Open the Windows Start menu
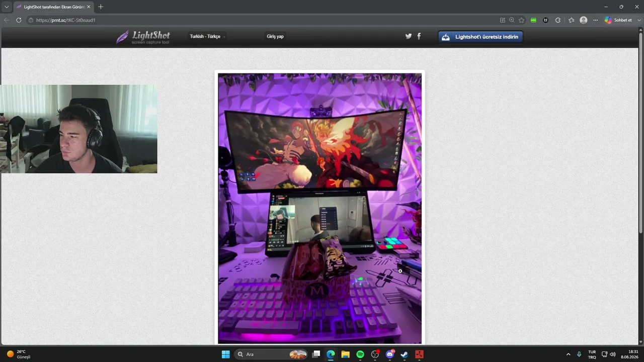This screenshot has height=362, width=644. click(x=225, y=354)
